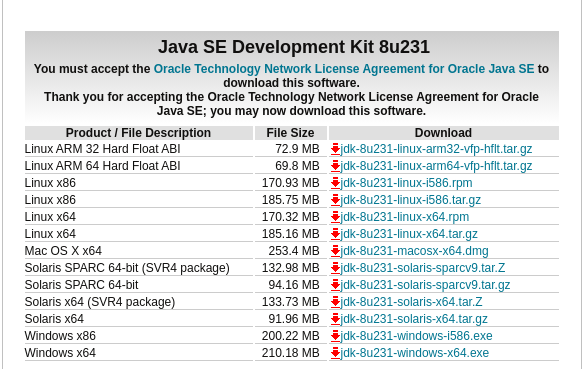This screenshot has width=585, height=369.
Task: Select the jdk-8u231-windows-x64.exe link
Action: [414, 353]
